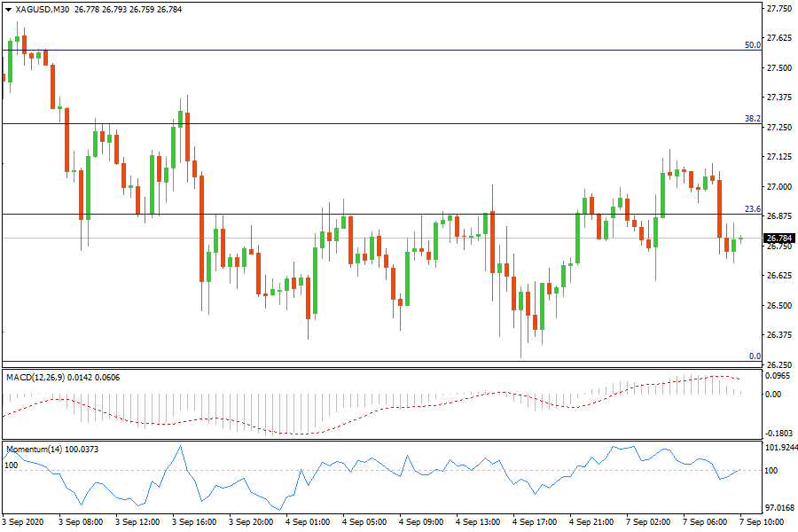798x532 pixels.
Task: Click the MACD scale value 0.0965
Action: 779,376
